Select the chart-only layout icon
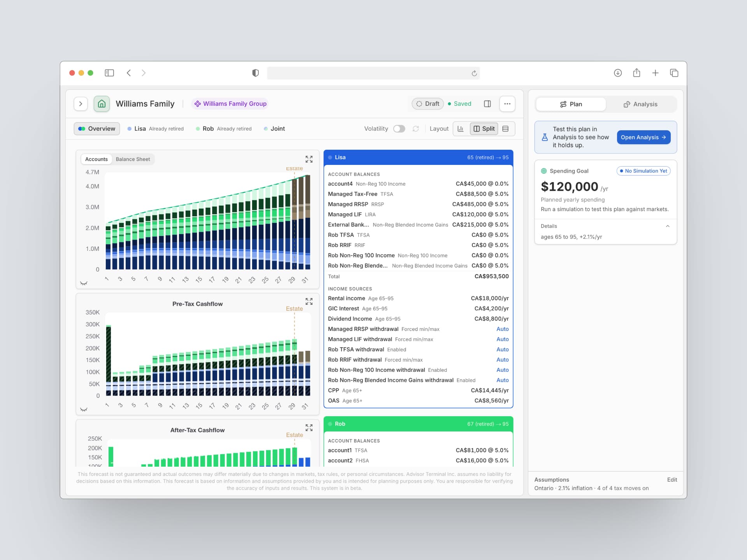This screenshot has height=560, width=747. pyautogui.click(x=461, y=129)
